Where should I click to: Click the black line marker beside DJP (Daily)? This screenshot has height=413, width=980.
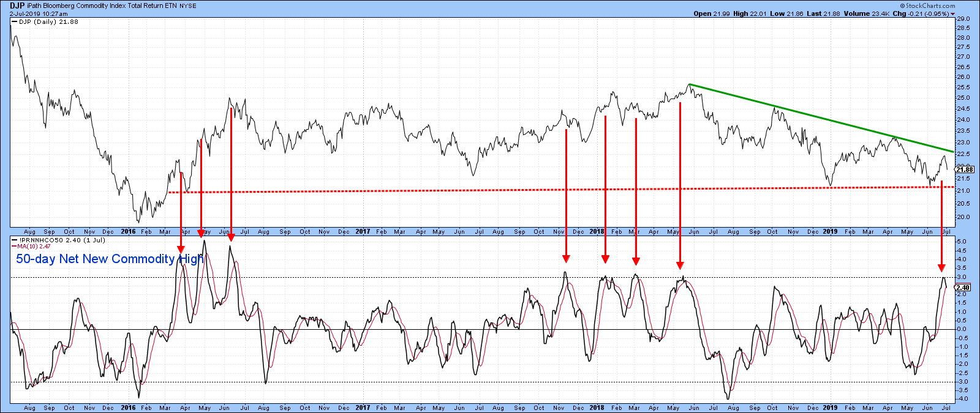(13, 22)
